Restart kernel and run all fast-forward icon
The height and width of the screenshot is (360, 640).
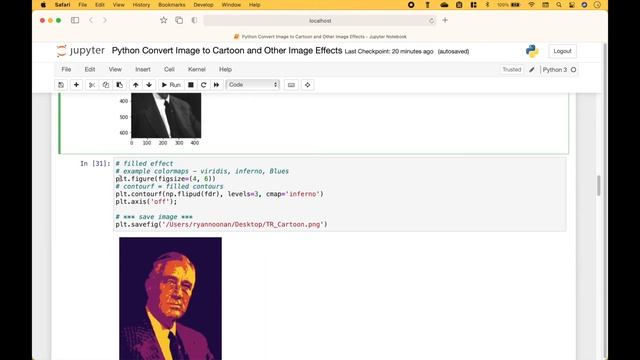pyautogui.click(x=216, y=85)
